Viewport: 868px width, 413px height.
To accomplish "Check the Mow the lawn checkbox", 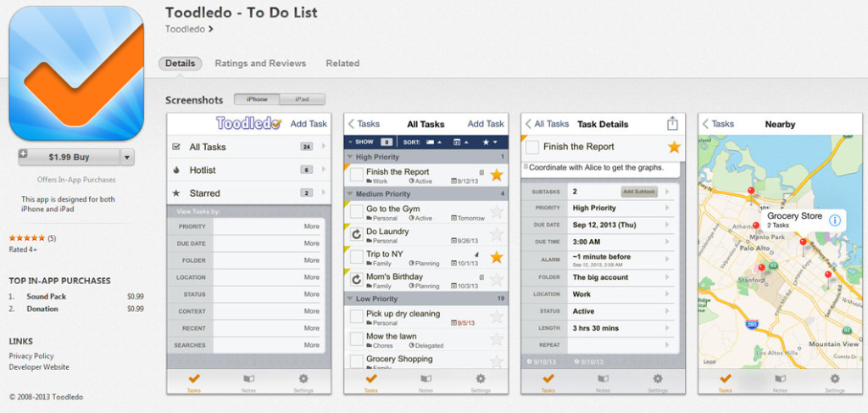I will point(357,340).
